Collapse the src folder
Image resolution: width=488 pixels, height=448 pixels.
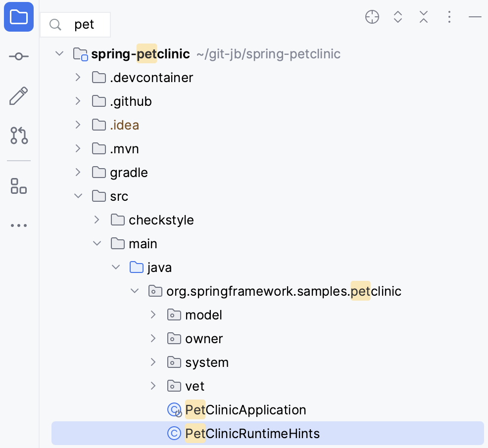tap(78, 195)
